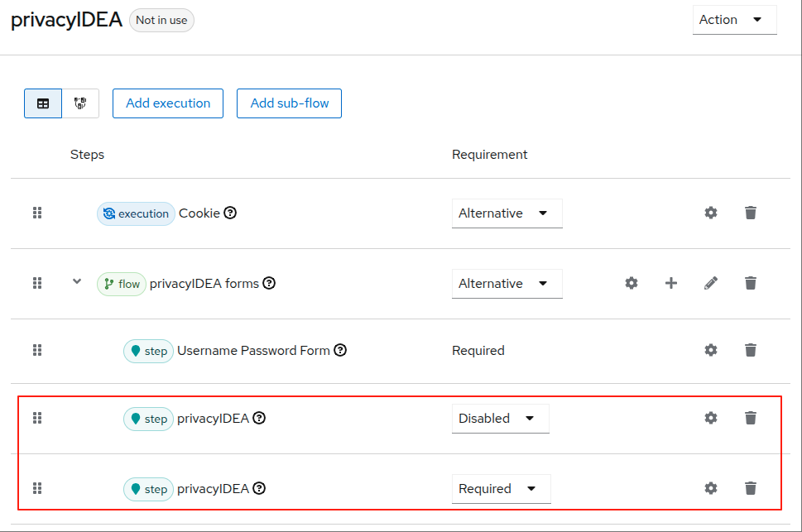802x532 pixels.
Task: Edit privacyIDEA forms flow with pencil icon
Action: [x=710, y=283]
